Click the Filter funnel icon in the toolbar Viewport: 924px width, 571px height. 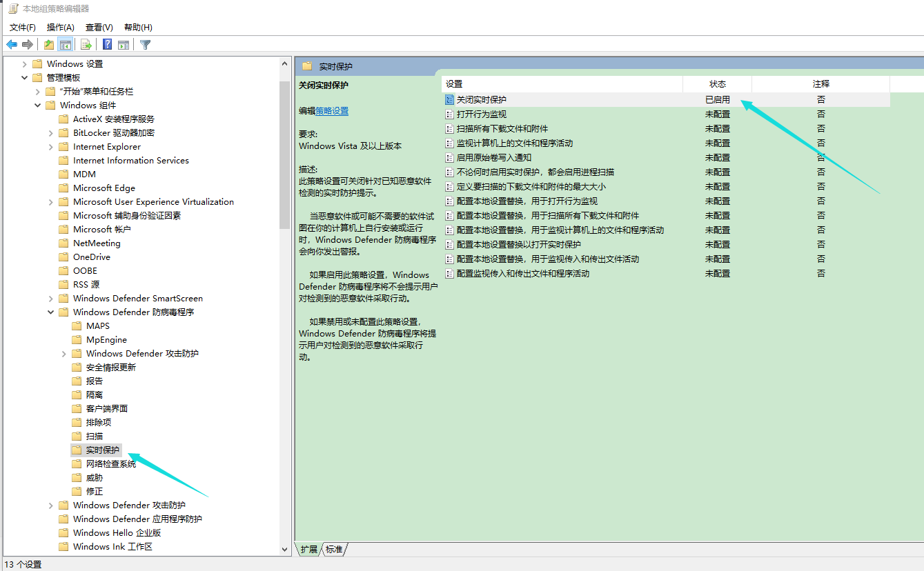coord(145,45)
